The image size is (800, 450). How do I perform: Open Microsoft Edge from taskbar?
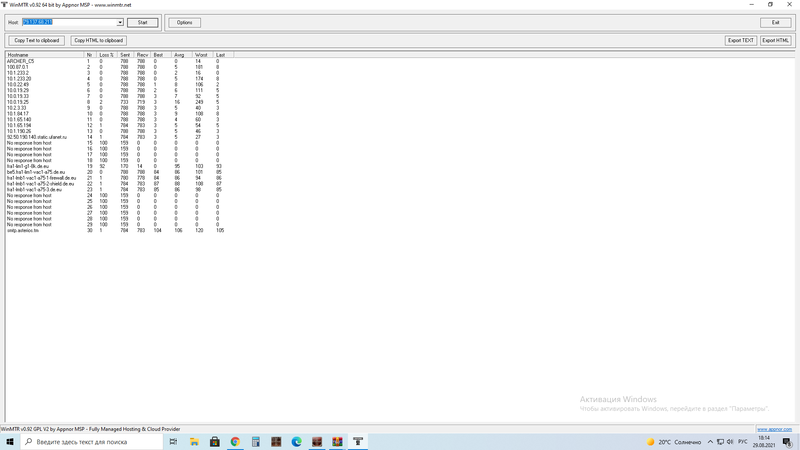click(296, 442)
